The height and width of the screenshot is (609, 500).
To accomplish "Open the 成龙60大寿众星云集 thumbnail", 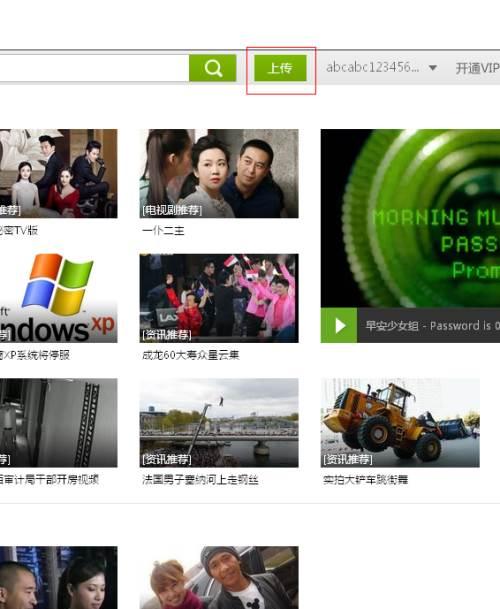I will coord(219,298).
